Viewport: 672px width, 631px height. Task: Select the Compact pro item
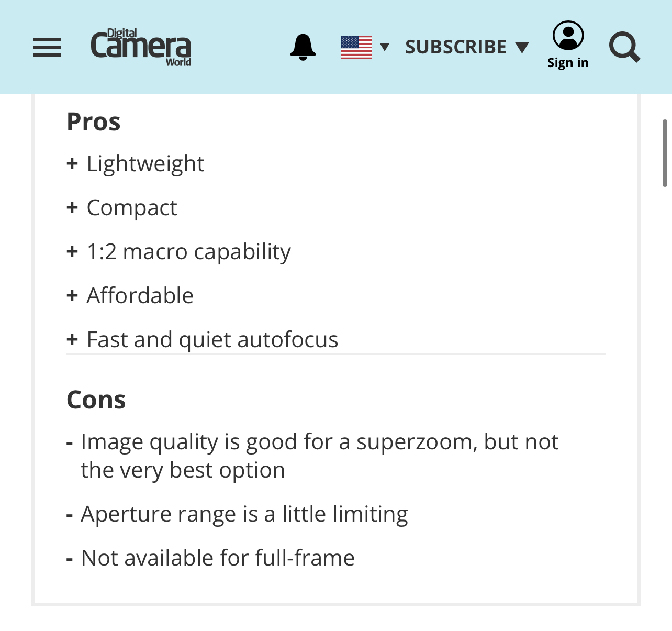(132, 208)
